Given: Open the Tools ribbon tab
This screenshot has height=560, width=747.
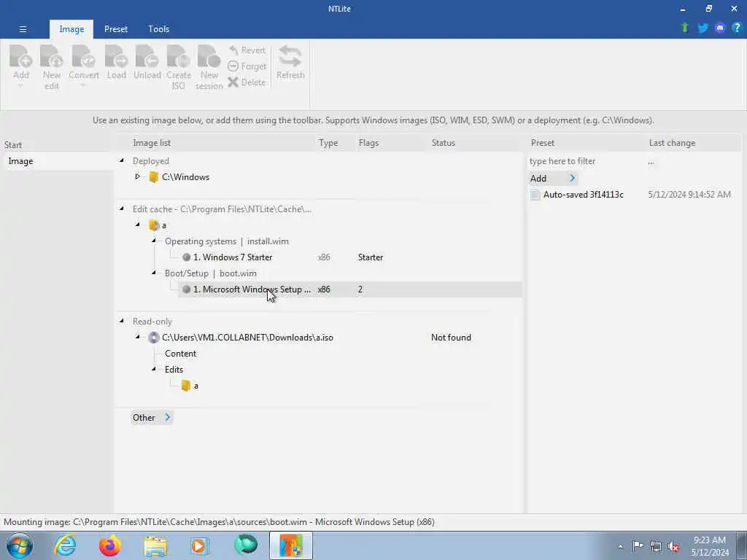Looking at the screenshot, I should tap(158, 29).
